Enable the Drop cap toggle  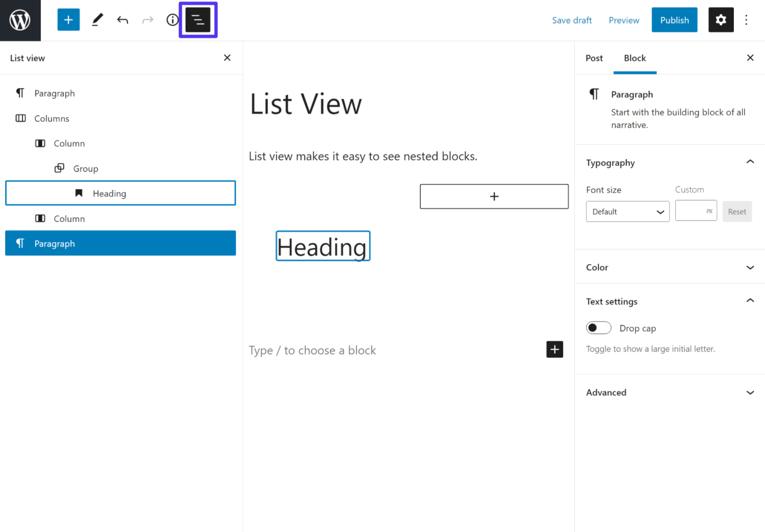598,327
